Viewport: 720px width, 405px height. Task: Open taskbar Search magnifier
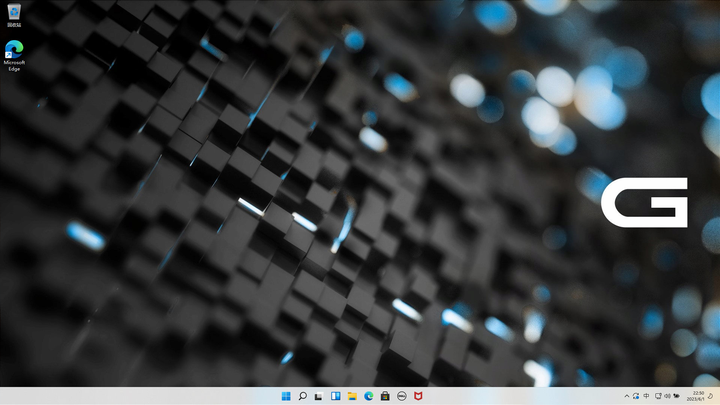[x=303, y=396]
